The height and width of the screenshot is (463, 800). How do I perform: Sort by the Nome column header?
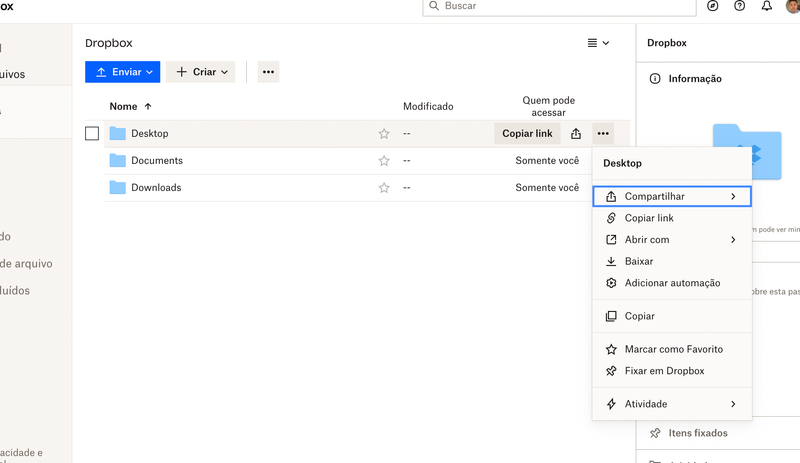pos(123,106)
